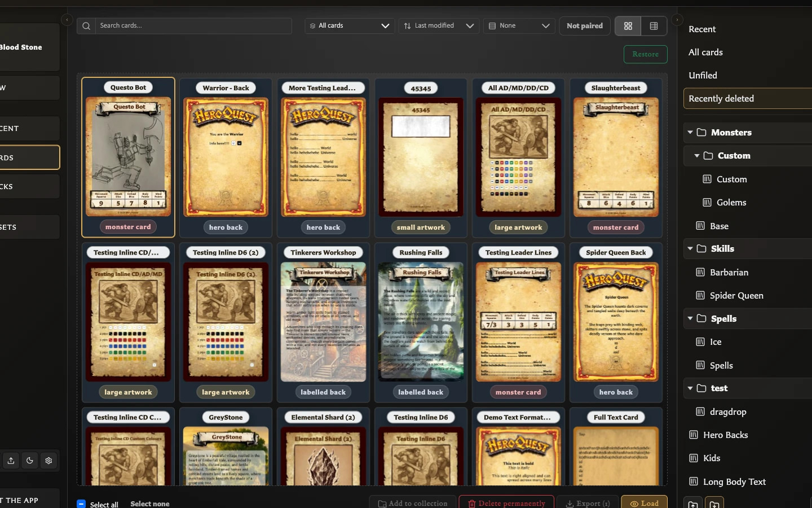This screenshot has width=812, height=508.
Task: Click the upload share icon in sidebar
Action: point(11,461)
